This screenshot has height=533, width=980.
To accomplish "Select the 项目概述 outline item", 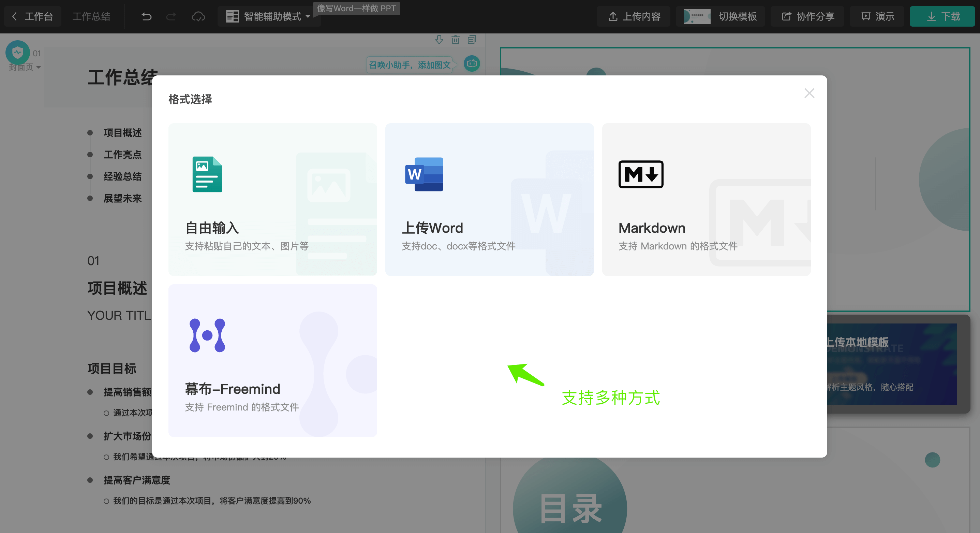I will coord(122,132).
